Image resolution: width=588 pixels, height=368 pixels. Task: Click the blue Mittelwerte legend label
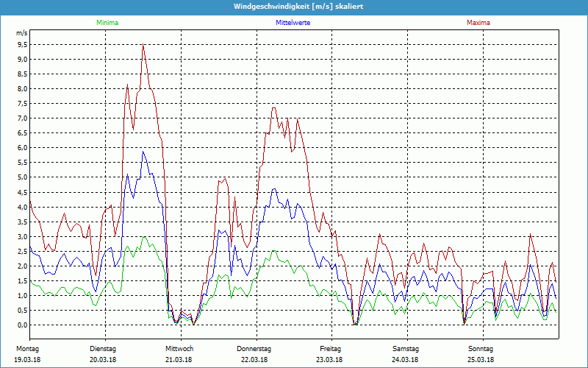point(293,23)
